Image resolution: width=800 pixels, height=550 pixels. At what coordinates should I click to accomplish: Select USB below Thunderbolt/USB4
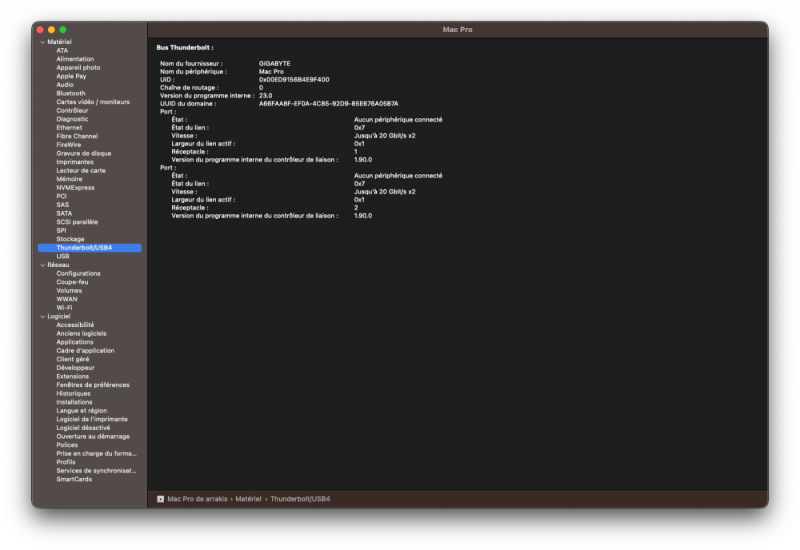63,257
